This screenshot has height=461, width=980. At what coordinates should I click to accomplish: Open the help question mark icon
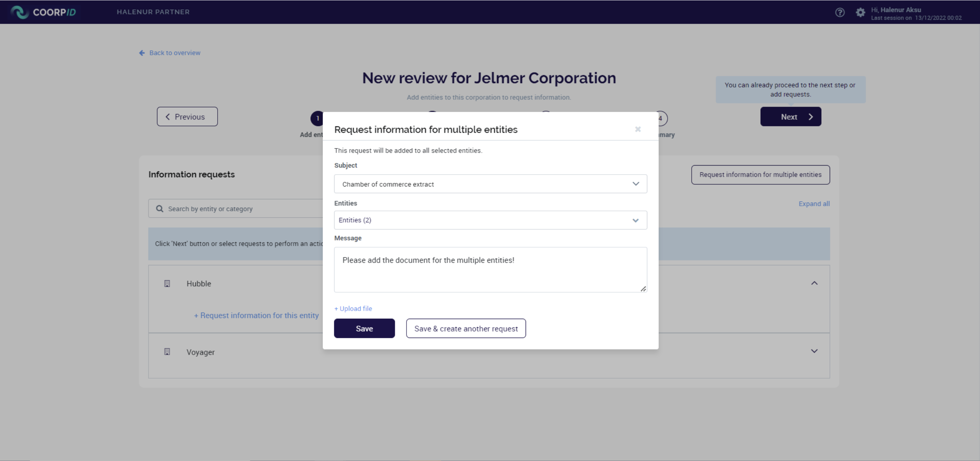point(840,13)
